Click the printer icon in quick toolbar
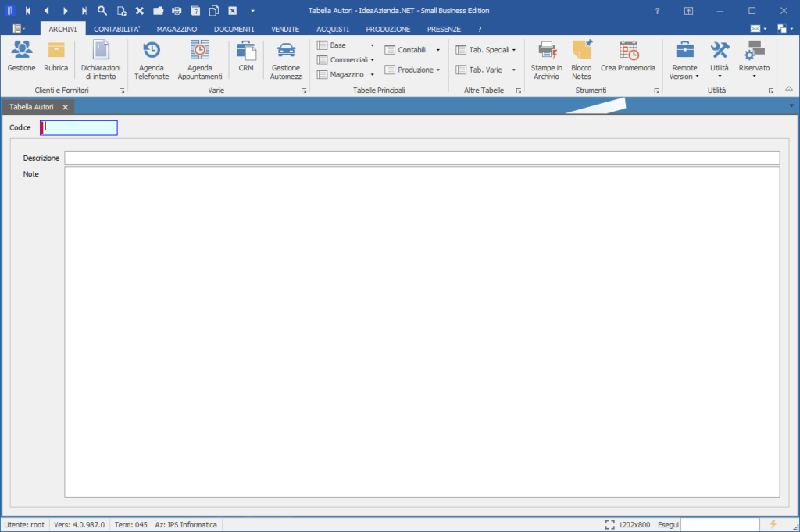 [177, 10]
